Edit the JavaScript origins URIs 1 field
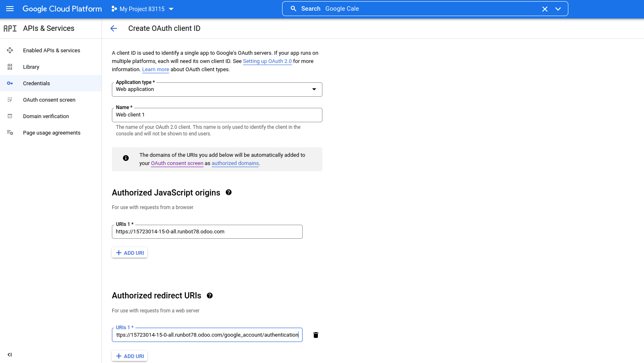 [207, 232]
